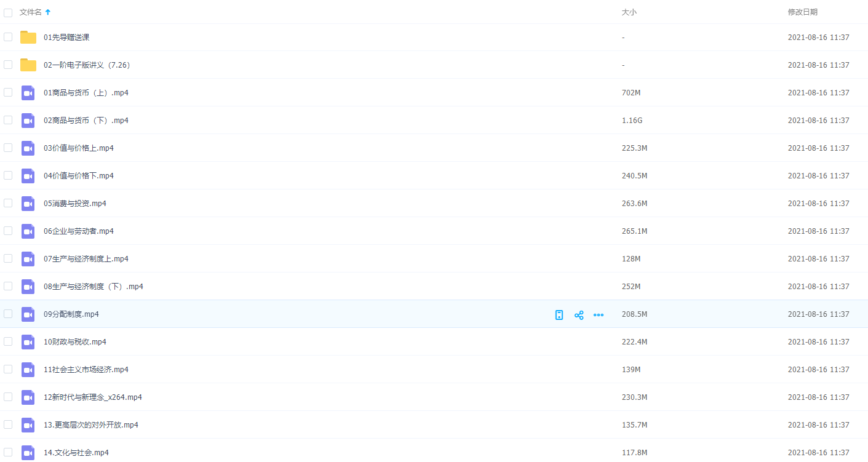Open the 13.更高层次的对外开放.mp4 file name
Image resolution: width=868 pixels, height=462 pixels.
[91, 425]
